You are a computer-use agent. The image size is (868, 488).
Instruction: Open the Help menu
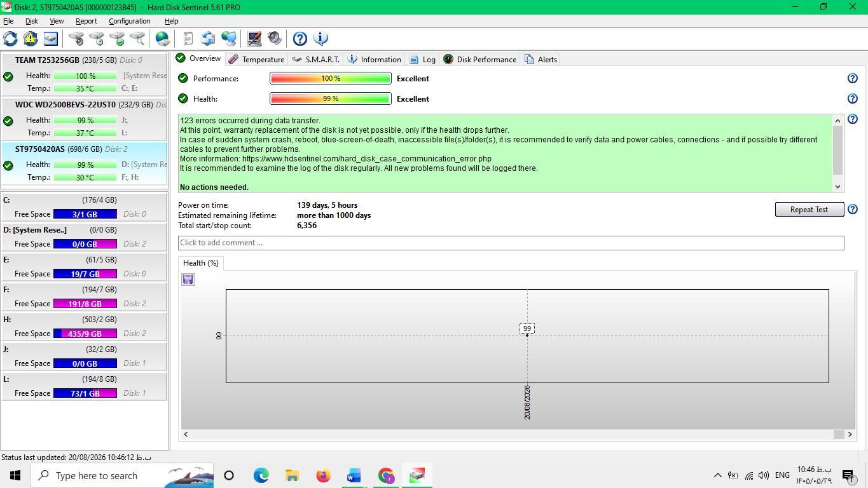coord(171,21)
